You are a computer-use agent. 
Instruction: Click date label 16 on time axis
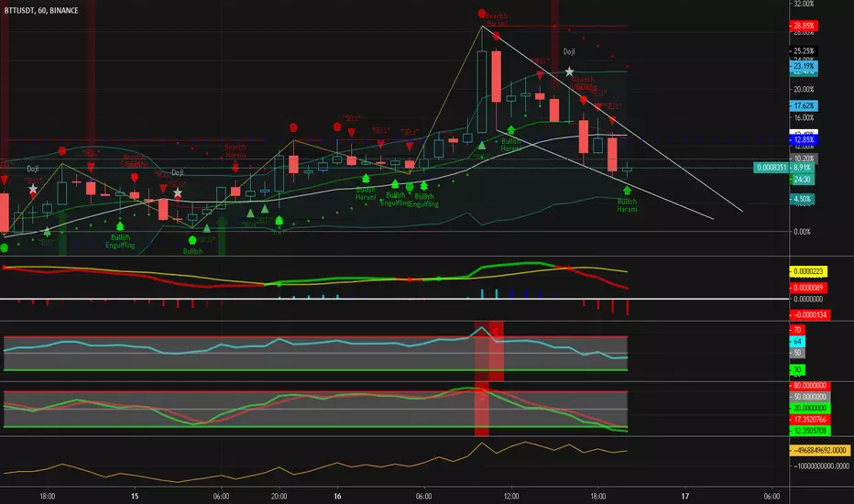pos(338,497)
